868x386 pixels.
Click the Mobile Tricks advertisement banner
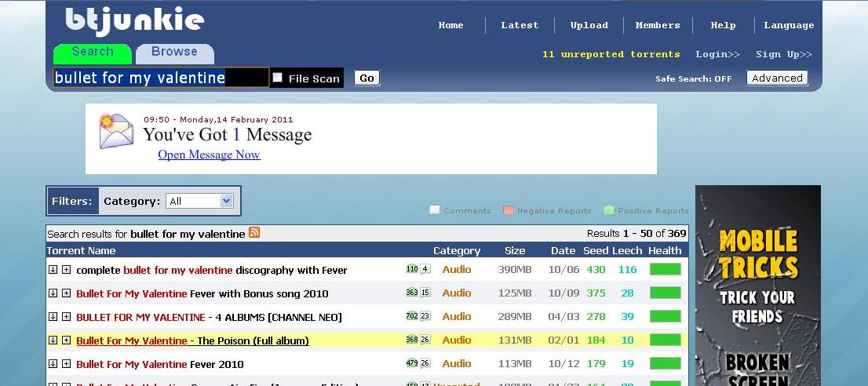click(758, 286)
